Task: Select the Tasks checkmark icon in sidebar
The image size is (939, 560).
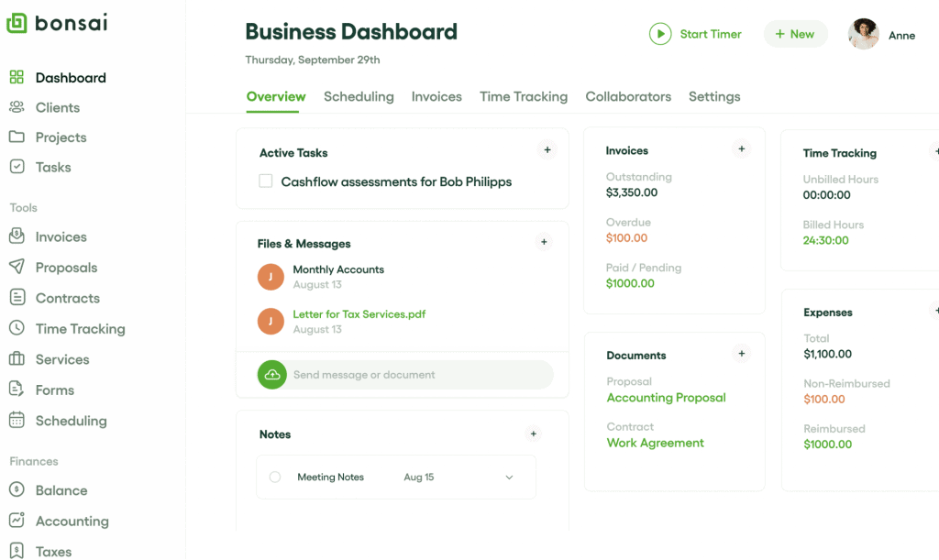Action: [x=17, y=167]
